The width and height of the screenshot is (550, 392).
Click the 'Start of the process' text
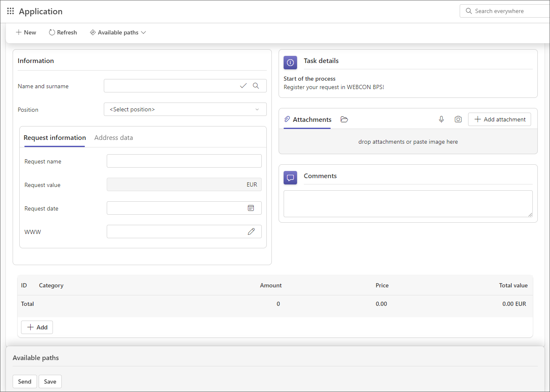(309, 79)
